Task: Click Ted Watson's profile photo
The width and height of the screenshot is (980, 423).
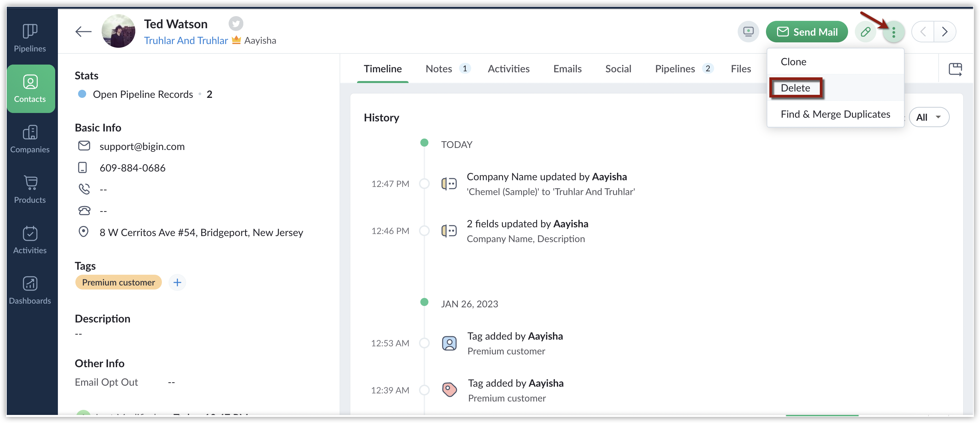Action: (x=118, y=31)
